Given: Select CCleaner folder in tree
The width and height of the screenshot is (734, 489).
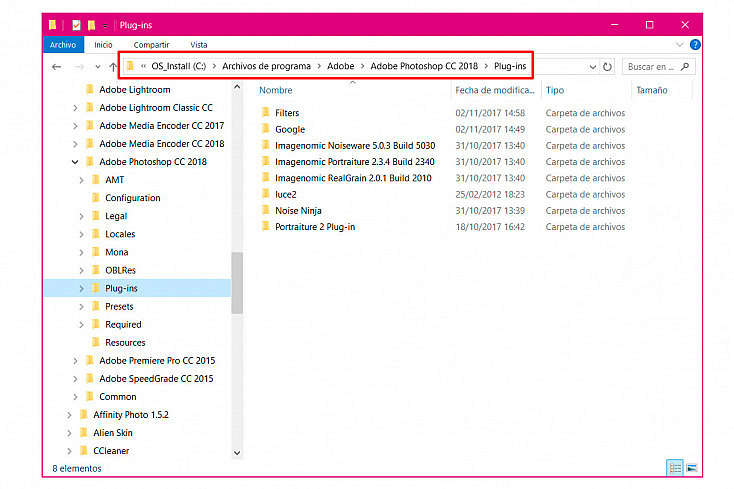Looking at the screenshot, I should [111, 451].
